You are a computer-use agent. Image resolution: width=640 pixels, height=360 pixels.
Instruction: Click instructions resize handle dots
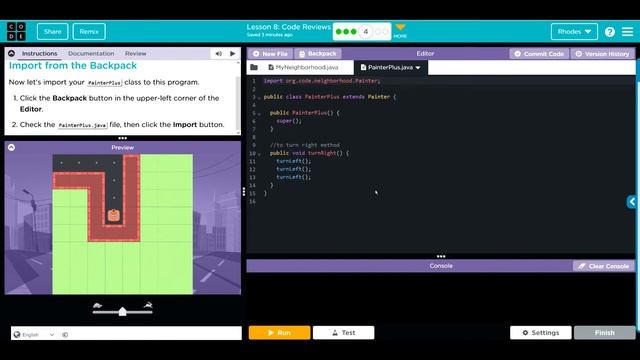(122, 138)
